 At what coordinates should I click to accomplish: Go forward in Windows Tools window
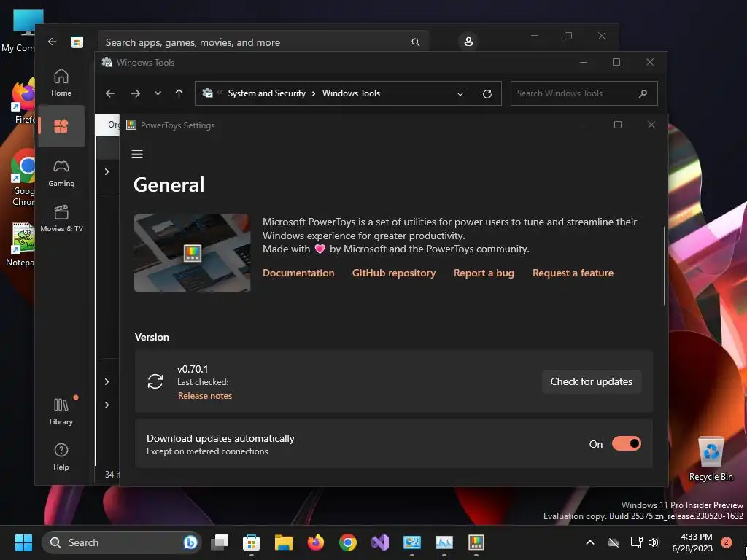point(136,93)
